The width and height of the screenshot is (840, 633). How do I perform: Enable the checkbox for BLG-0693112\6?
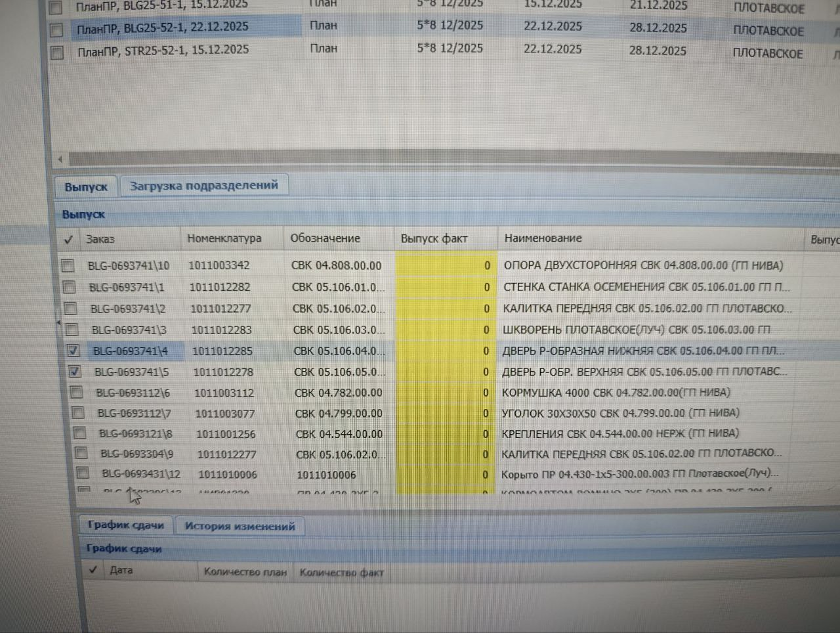76,393
